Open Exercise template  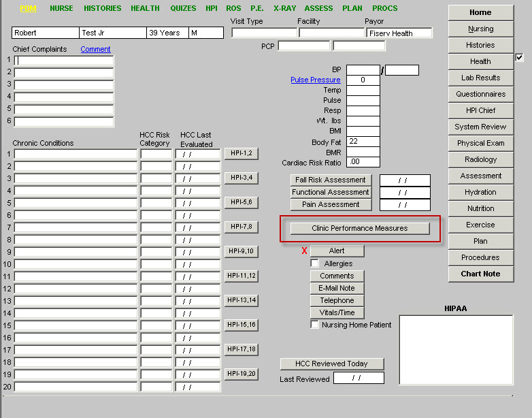click(x=480, y=225)
